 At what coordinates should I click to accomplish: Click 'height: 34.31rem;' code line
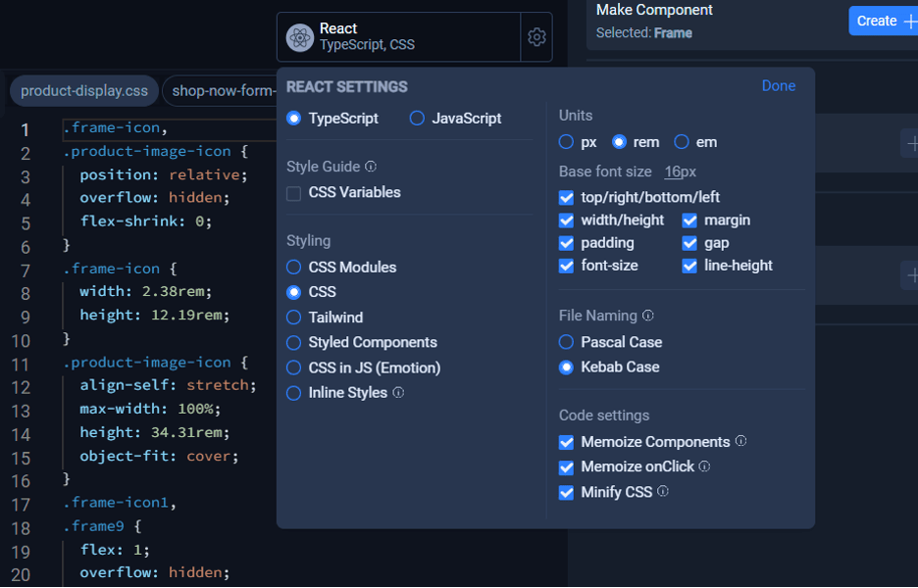(x=155, y=432)
